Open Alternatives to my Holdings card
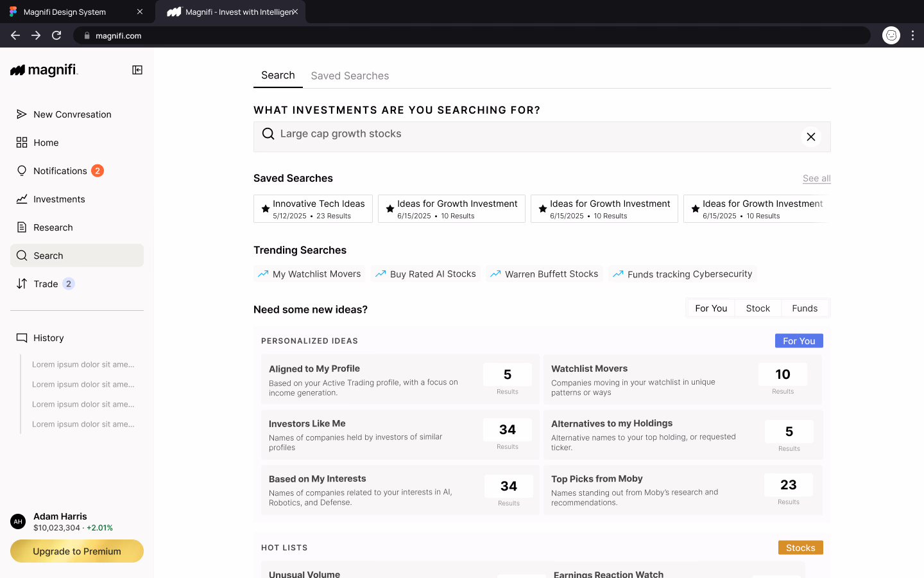Viewport: 924px width, 578px height. click(683, 435)
